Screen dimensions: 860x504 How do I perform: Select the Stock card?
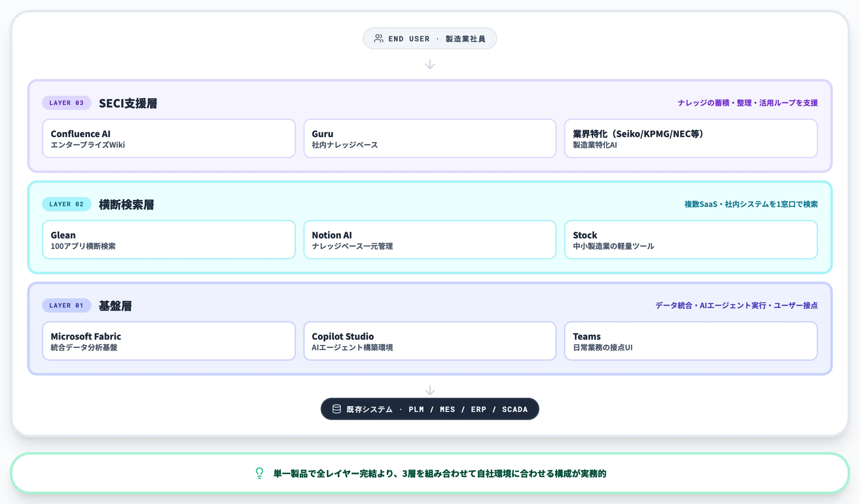click(x=691, y=240)
